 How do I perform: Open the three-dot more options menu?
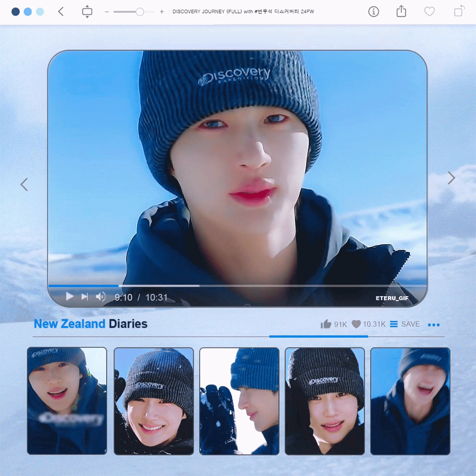point(434,325)
